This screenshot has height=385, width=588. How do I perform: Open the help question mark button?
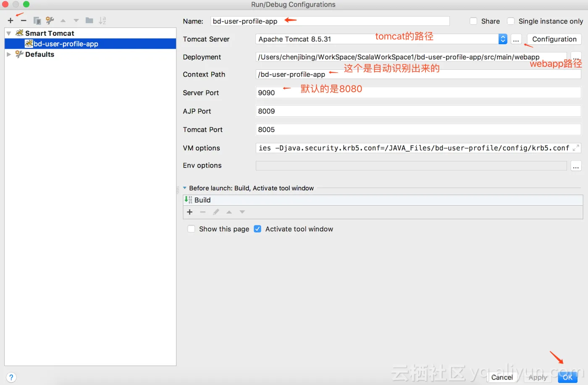pos(11,377)
